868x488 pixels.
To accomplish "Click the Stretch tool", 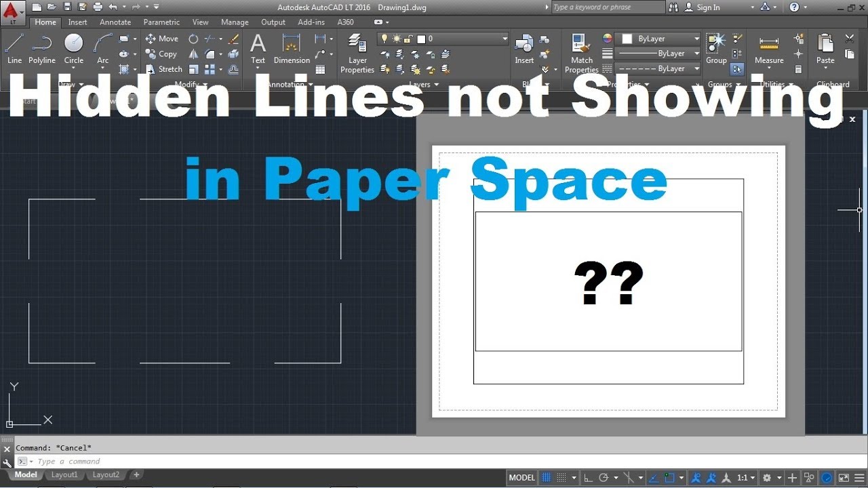I will pyautogui.click(x=164, y=69).
